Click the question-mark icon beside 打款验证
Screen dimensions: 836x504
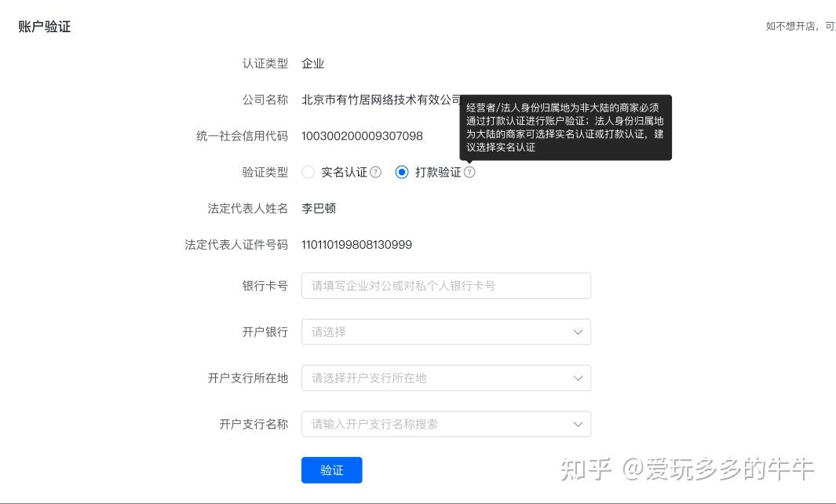pyautogui.click(x=469, y=172)
